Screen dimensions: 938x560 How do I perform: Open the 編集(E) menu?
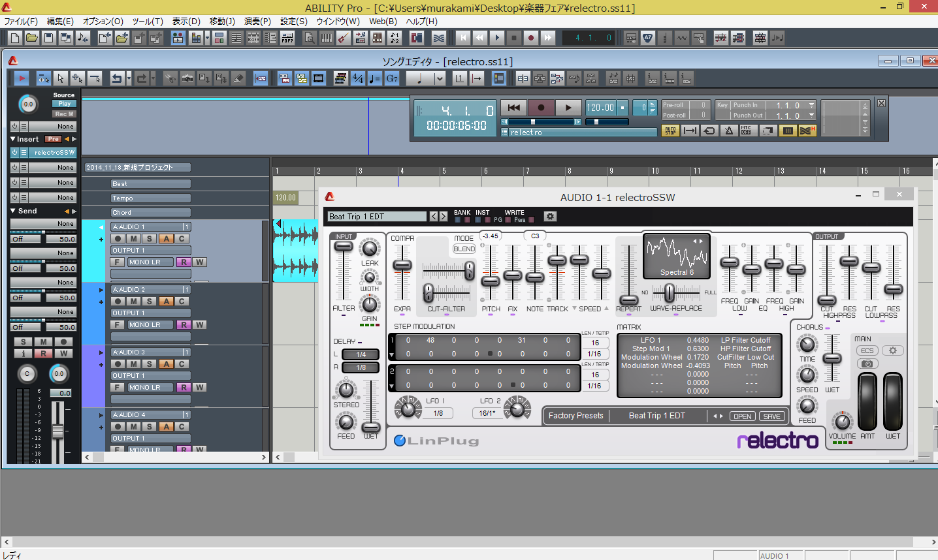point(60,21)
